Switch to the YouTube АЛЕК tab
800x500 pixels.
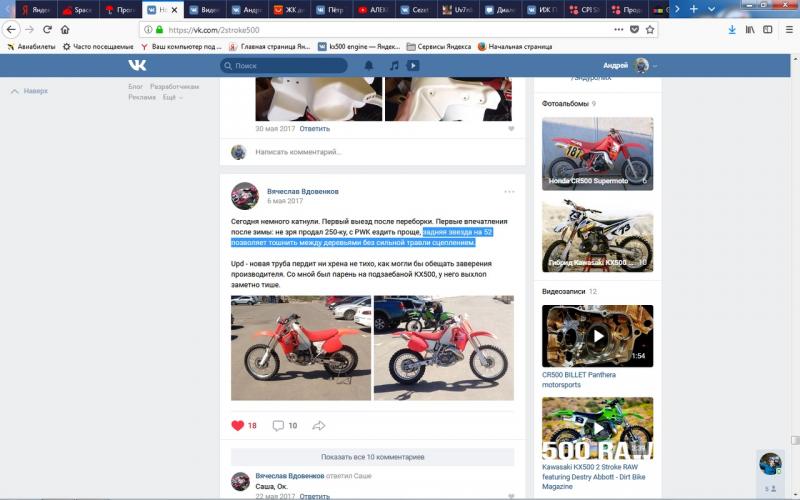pos(373,10)
